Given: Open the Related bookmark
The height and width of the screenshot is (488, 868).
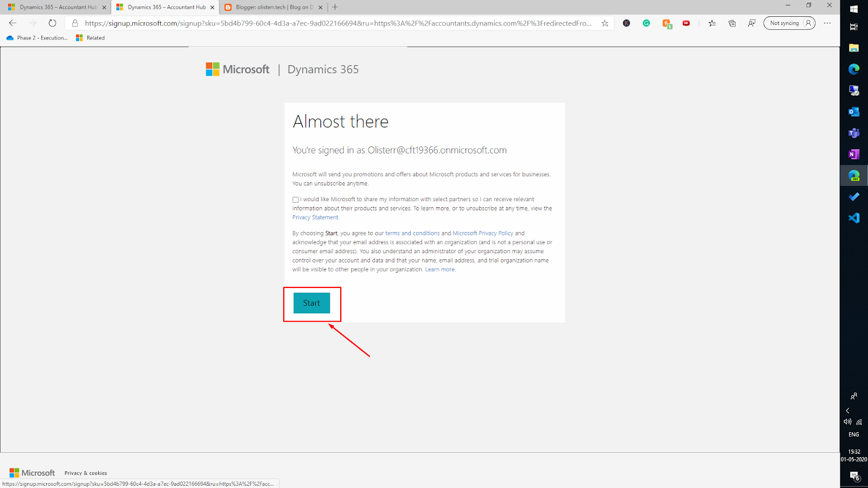Looking at the screenshot, I should pos(90,38).
